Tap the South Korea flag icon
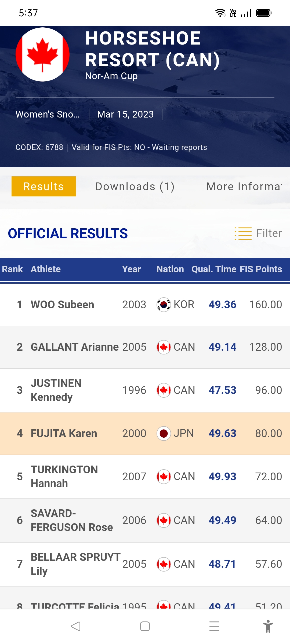Viewport: 290px width, 644px height. (x=164, y=305)
